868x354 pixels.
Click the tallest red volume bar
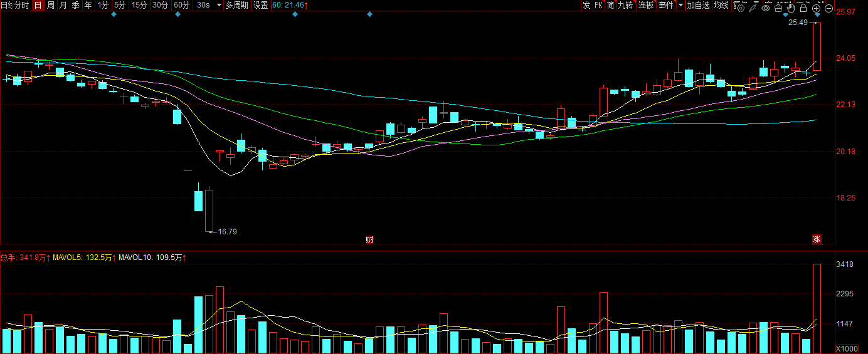pos(817,308)
